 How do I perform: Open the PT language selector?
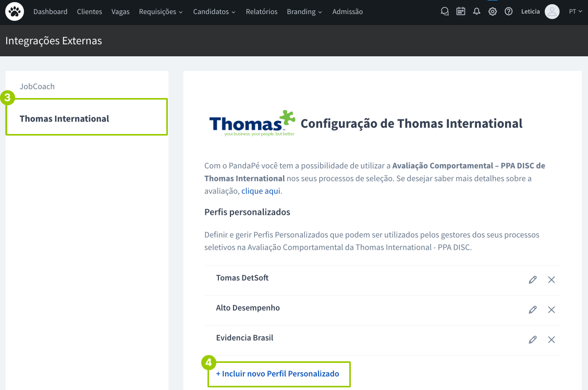tap(575, 11)
